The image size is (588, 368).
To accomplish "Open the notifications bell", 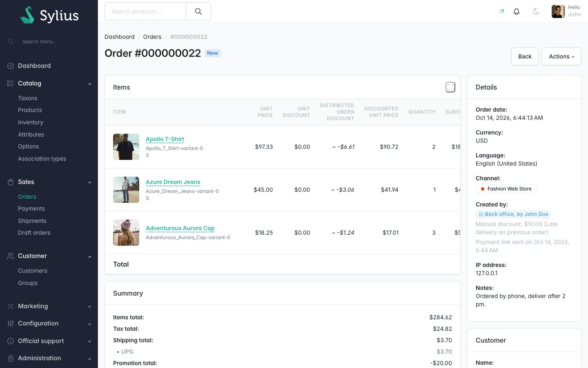I will [x=517, y=11].
